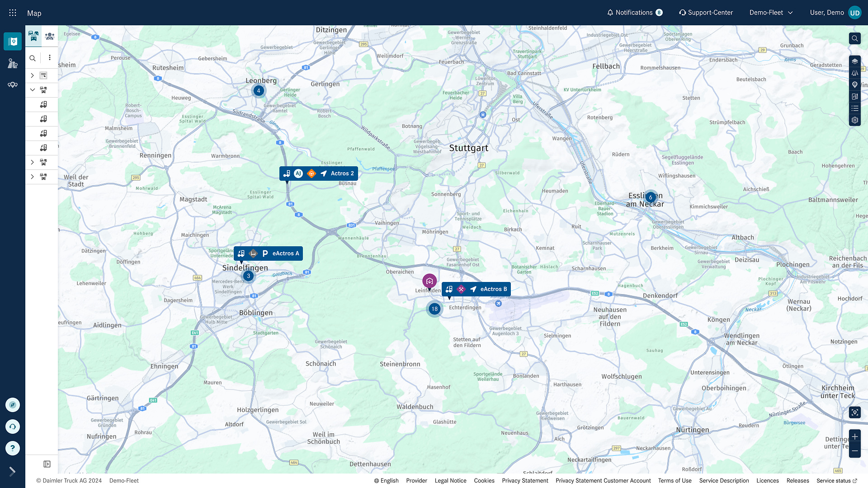The image size is (868, 488).
Task: Open the Terms of Use link
Action: 675,481
